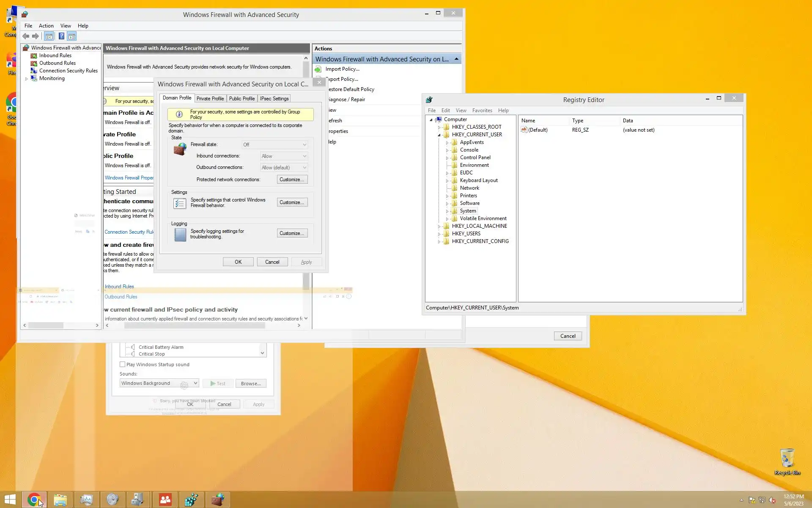This screenshot has width=812, height=508.
Task: Switch to the Private Profile tab
Action: tap(210, 99)
